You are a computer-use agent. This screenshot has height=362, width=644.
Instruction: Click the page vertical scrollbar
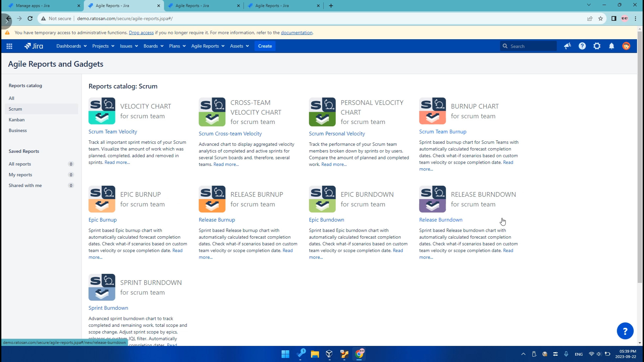click(x=640, y=158)
